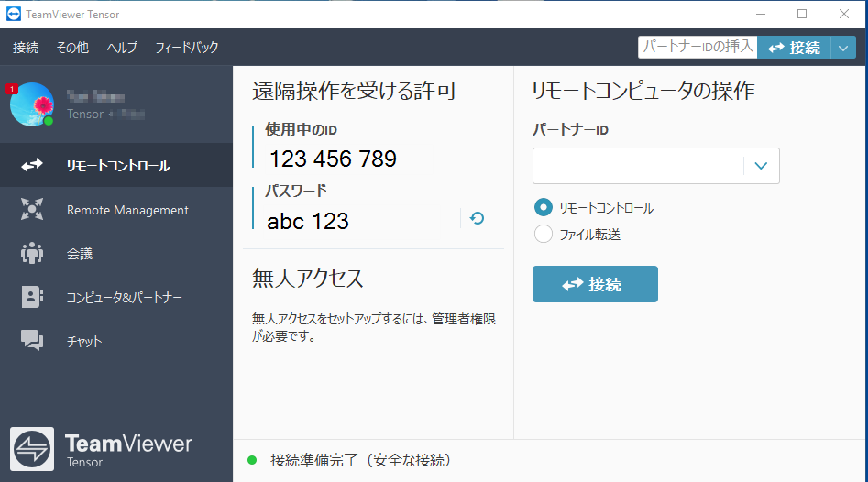Viewport: 868px width, 482px height.
Task: Open コンピュータ&パートナー in the sidebar
Action: pos(116,297)
